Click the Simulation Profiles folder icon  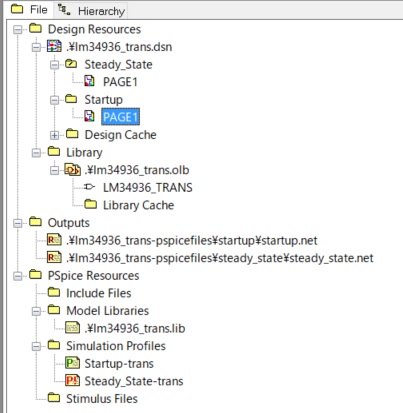pos(54,345)
